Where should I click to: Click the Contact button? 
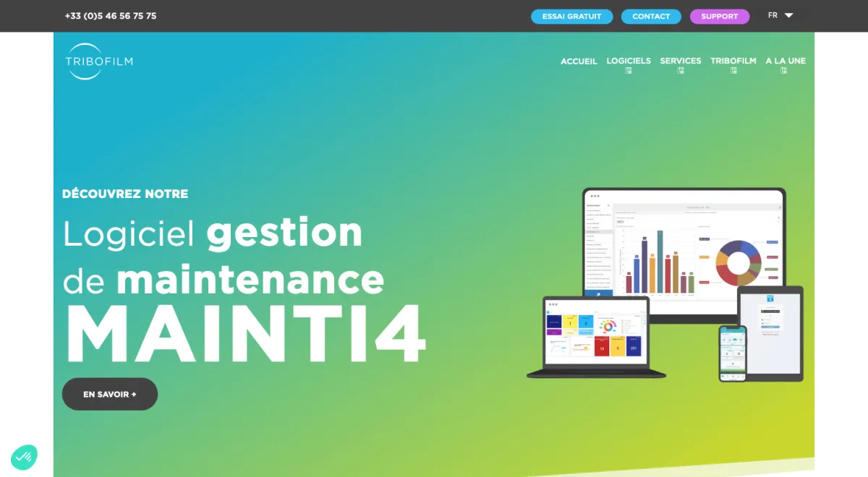(651, 16)
